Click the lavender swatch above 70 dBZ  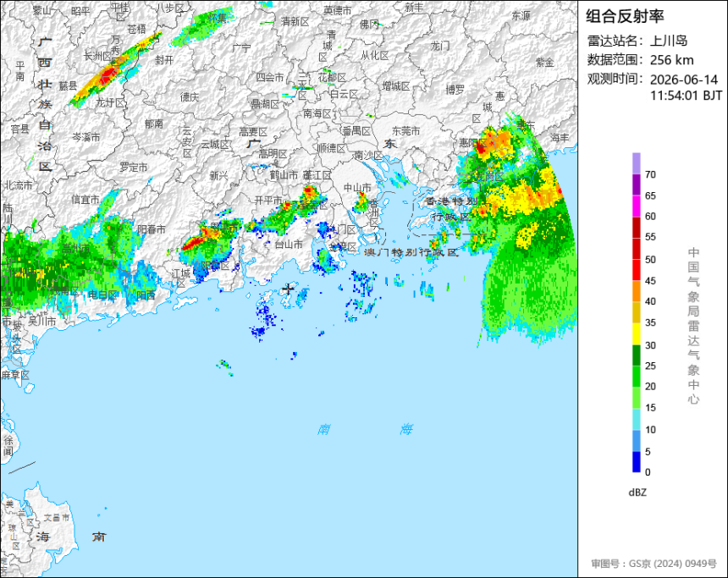[x=636, y=163]
